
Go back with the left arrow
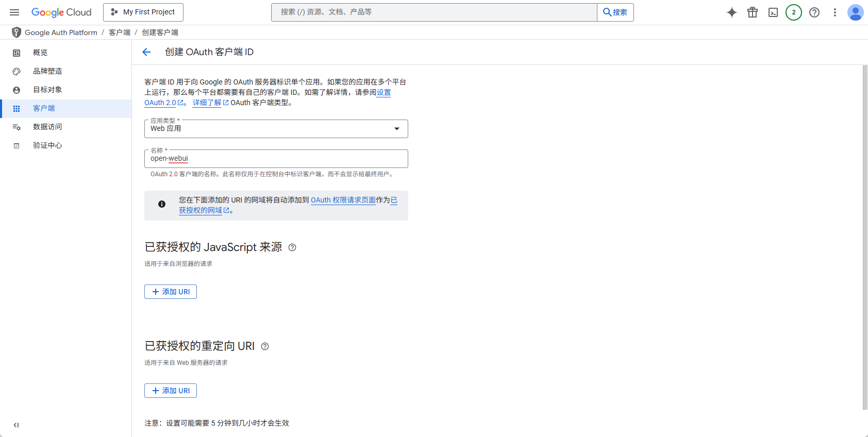tap(146, 52)
